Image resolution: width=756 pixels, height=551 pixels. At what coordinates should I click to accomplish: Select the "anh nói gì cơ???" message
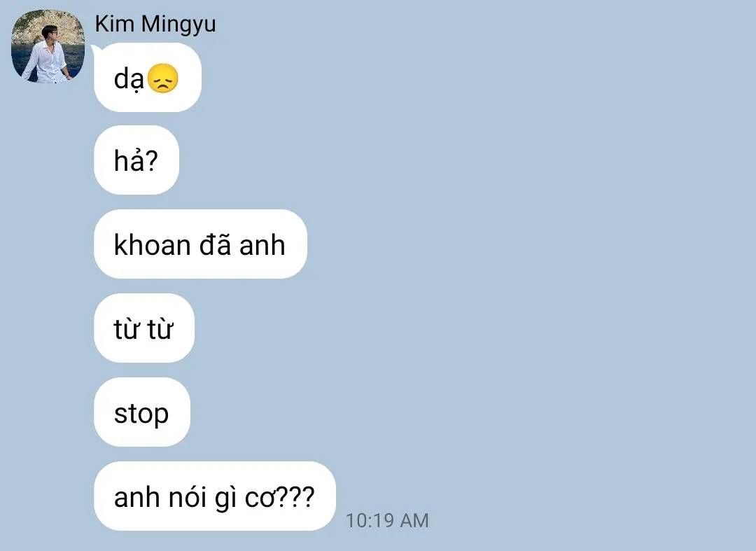[215, 496]
